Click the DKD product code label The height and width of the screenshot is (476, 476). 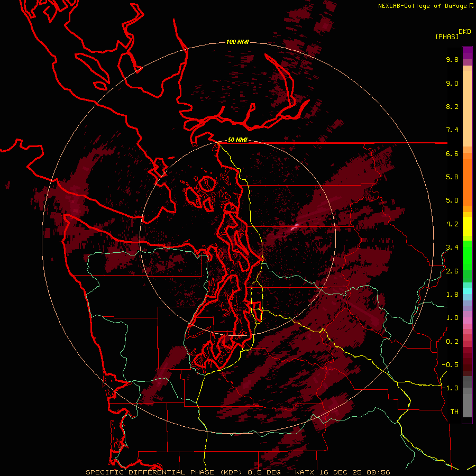(465, 32)
